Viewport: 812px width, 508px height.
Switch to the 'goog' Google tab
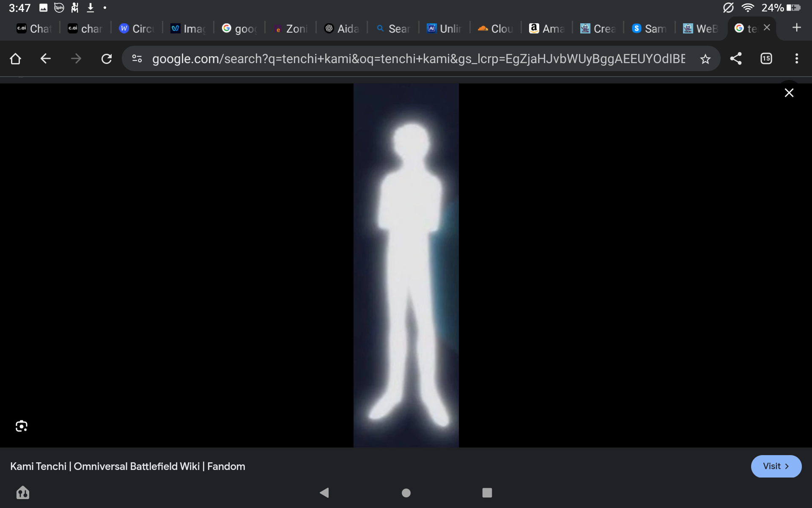pyautogui.click(x=239, y=28)
